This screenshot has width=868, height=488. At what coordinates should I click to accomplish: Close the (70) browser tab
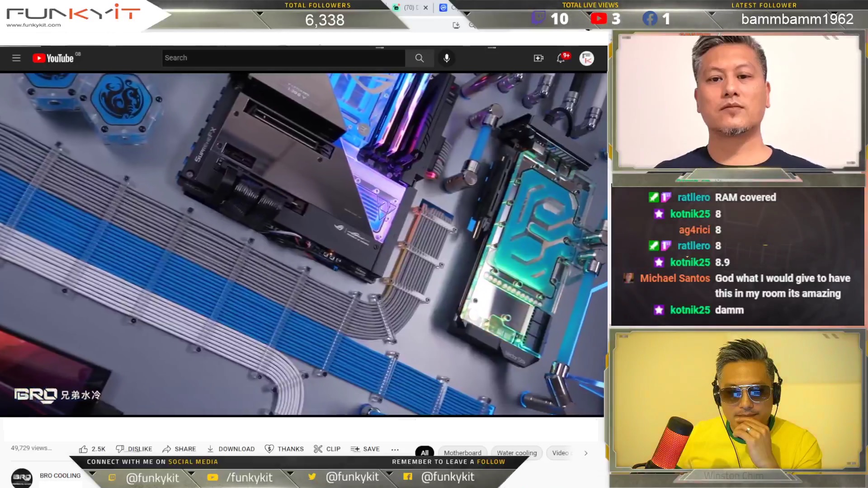[425, 8]
